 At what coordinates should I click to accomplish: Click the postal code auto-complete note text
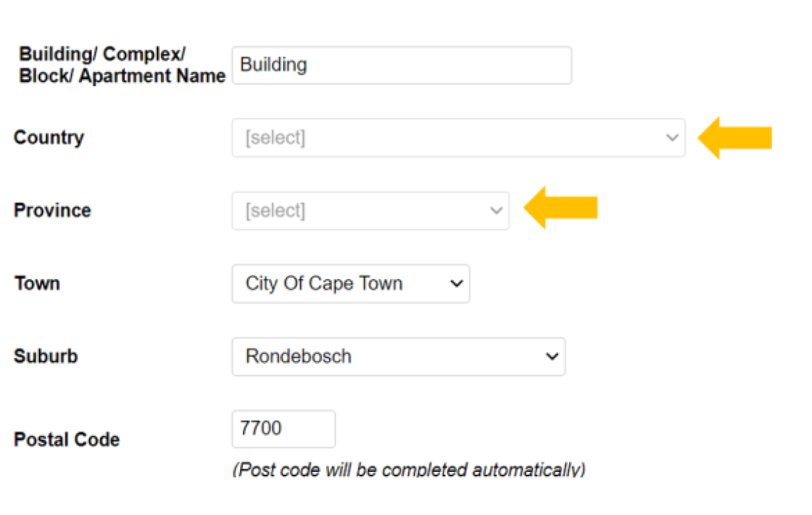pos(410,469)
